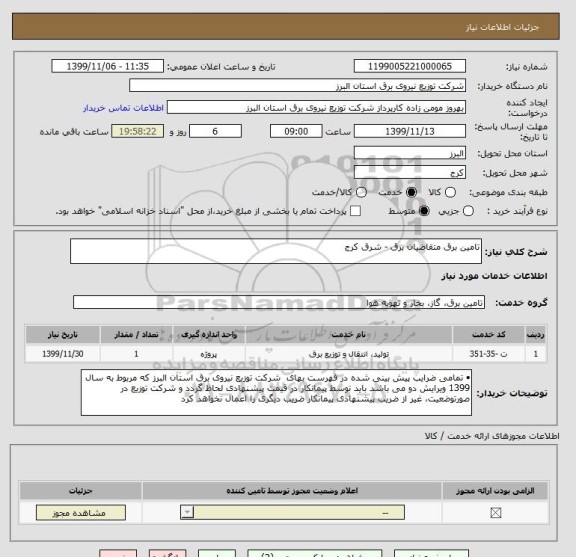This screenshot has width=576, height=557.
Task: Click the جزئیات column header in license table
Action: point(80,491)
